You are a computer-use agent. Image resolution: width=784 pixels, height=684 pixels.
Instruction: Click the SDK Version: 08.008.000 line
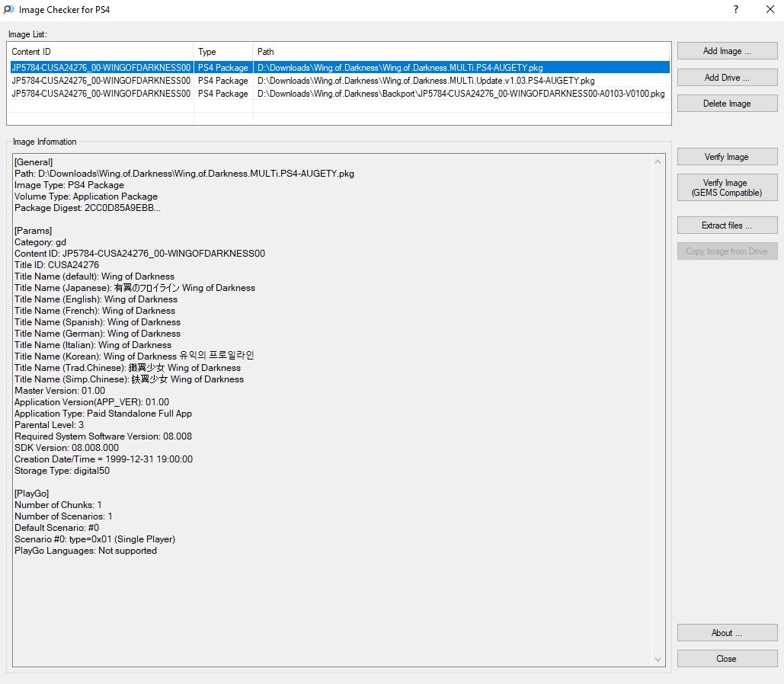point(66,448)
